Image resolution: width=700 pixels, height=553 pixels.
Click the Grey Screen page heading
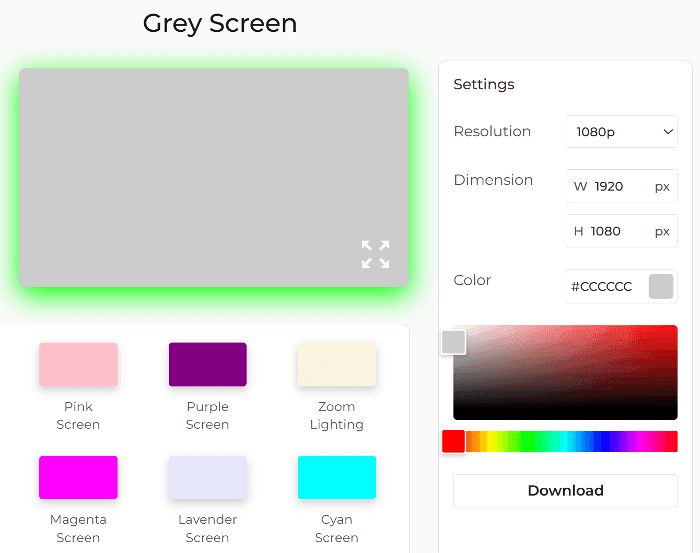click(x=220, y=23)
